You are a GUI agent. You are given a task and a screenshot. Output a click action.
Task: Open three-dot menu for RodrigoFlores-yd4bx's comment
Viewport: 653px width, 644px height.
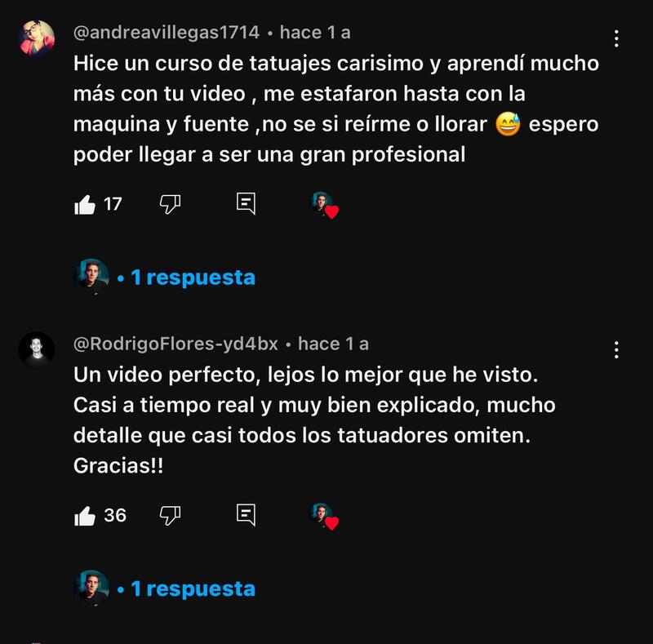click(x=616, y=350)
